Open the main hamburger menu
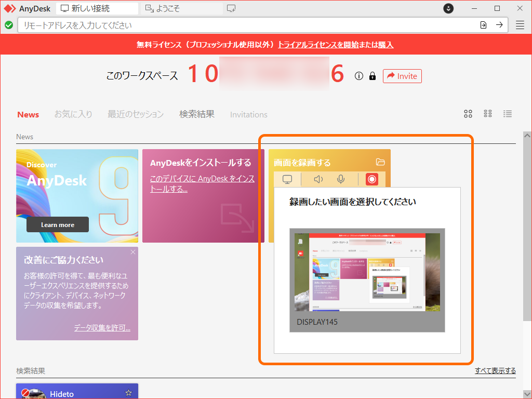 point(519,24)
